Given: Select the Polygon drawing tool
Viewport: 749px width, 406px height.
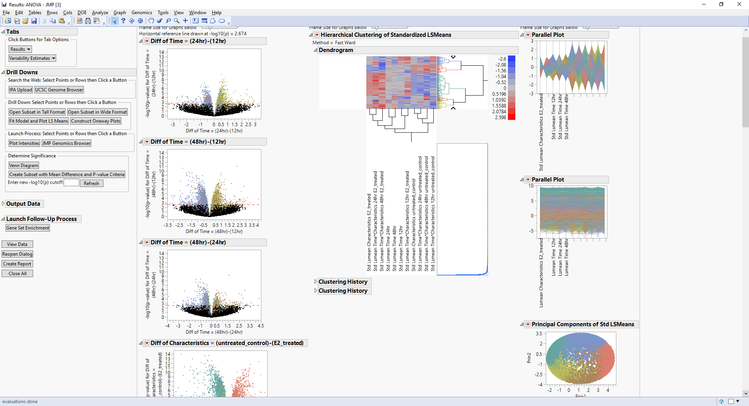Looking at the screenshot, I should pyautogui.click(x=212, y=21).
